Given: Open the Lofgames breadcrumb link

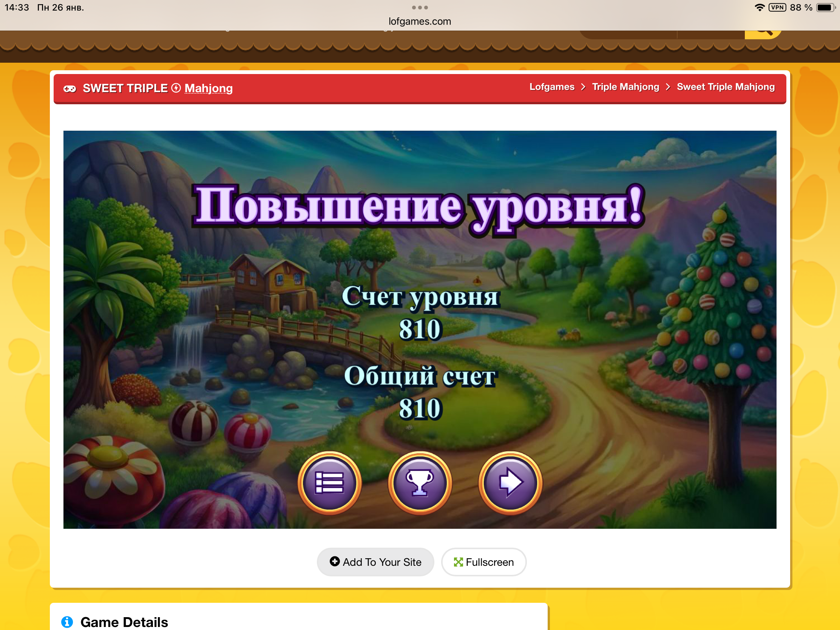Looking at the screenshot, I should [552, 87].
